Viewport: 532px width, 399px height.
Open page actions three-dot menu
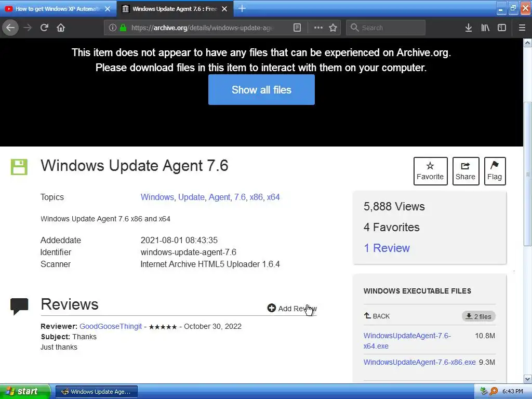click(318, 28)
